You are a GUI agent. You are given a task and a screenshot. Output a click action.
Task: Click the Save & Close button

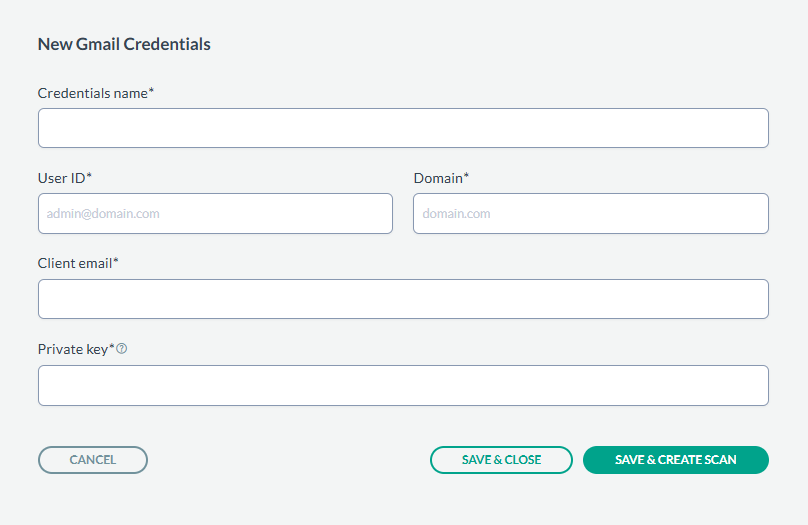pos(501,460)
